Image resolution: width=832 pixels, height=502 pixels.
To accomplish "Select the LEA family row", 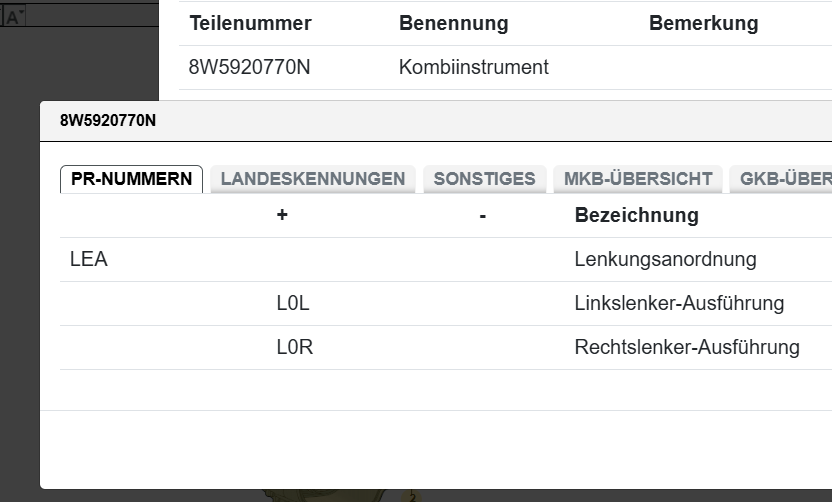I will click(x=89, y=260).
